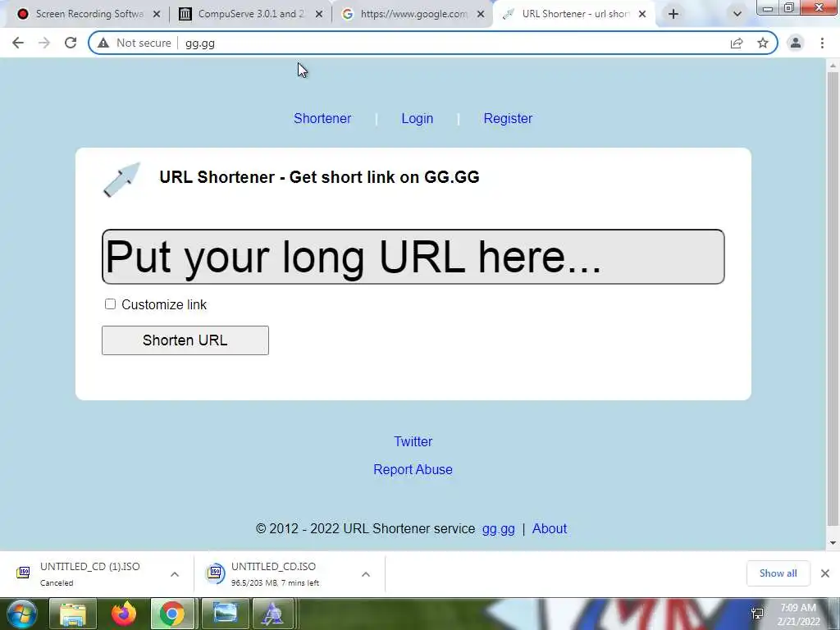
Task: Reload the gg.gg page
Action: click(71, 43)
